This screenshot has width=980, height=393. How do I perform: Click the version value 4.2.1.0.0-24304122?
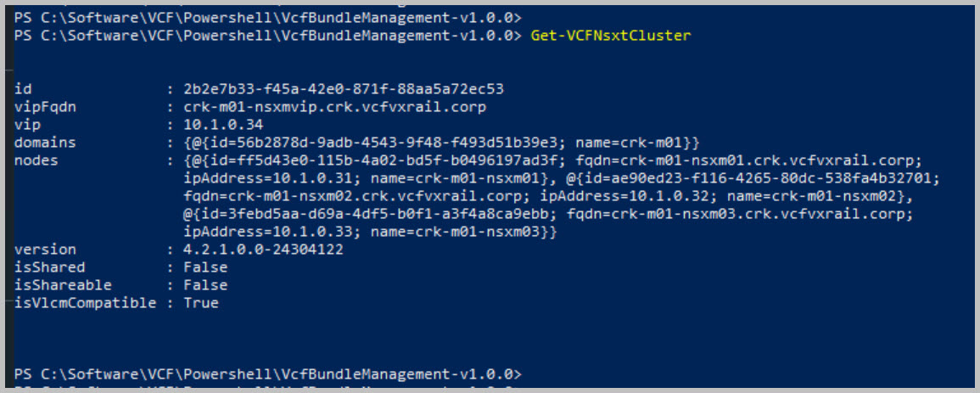click(x=265, y=250)
